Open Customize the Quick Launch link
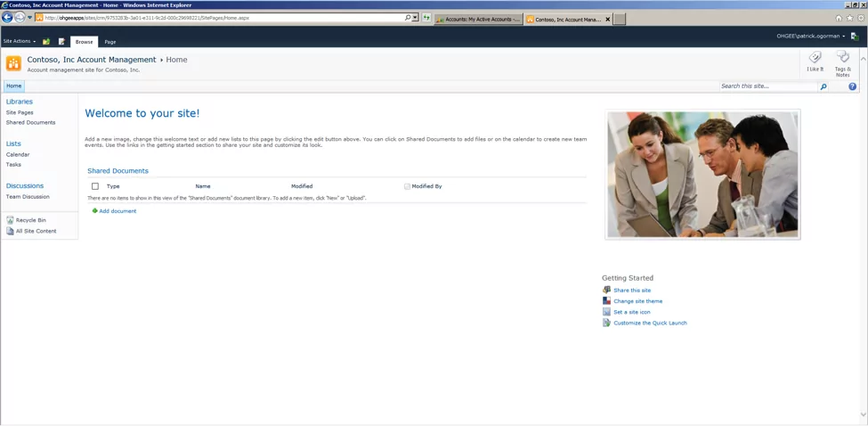The width and height of the screenshot is (868, 426). pyautogui.click(x=651, y=323)
